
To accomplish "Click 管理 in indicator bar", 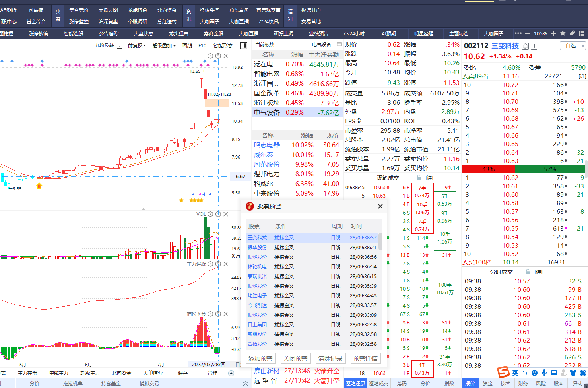I will [x=213, y=373].
